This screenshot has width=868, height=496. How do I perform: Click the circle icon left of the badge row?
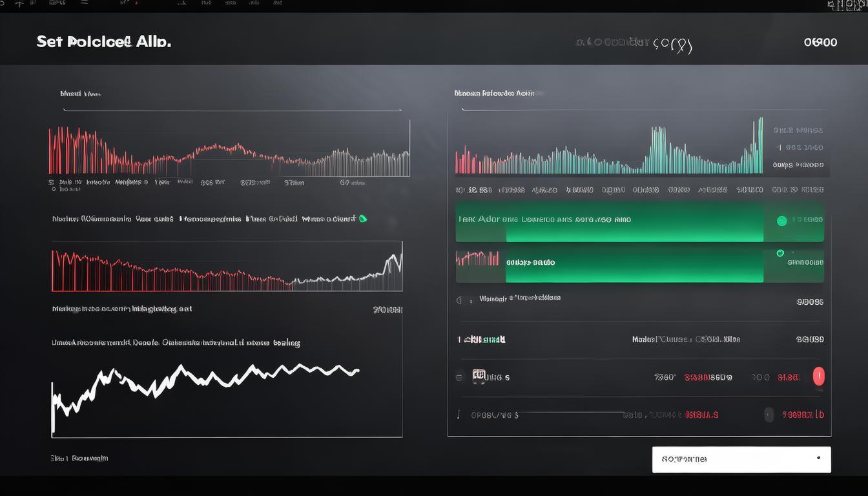click(x=459, y=377)
